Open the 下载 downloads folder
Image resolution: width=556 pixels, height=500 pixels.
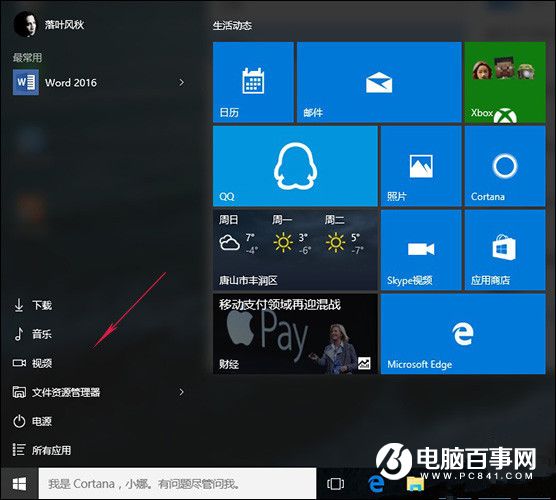point(33,305)
